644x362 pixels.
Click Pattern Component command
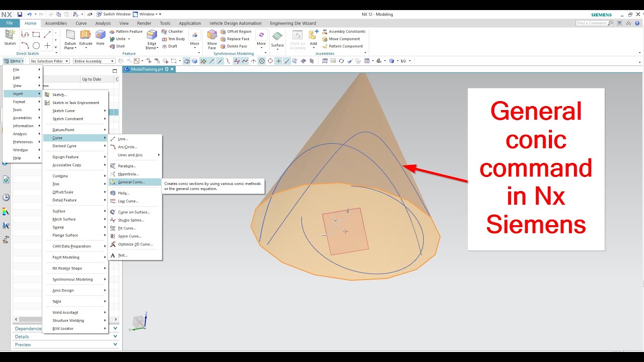click(x=342, y=46)
